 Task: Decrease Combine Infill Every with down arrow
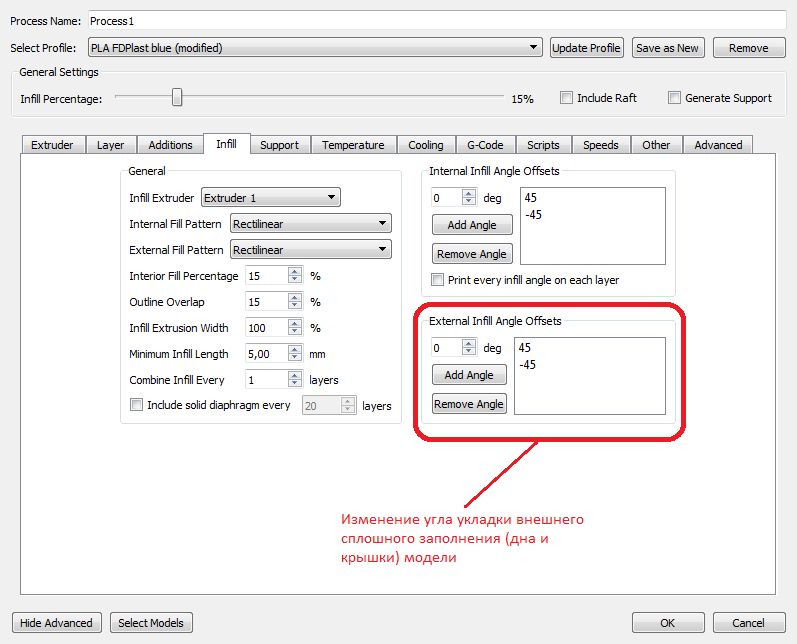(295, 384)
